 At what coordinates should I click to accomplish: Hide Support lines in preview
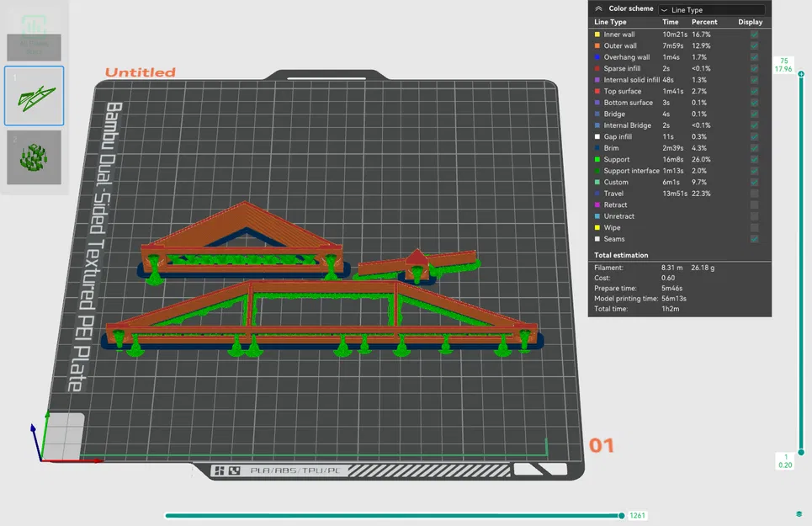point(755,159)
